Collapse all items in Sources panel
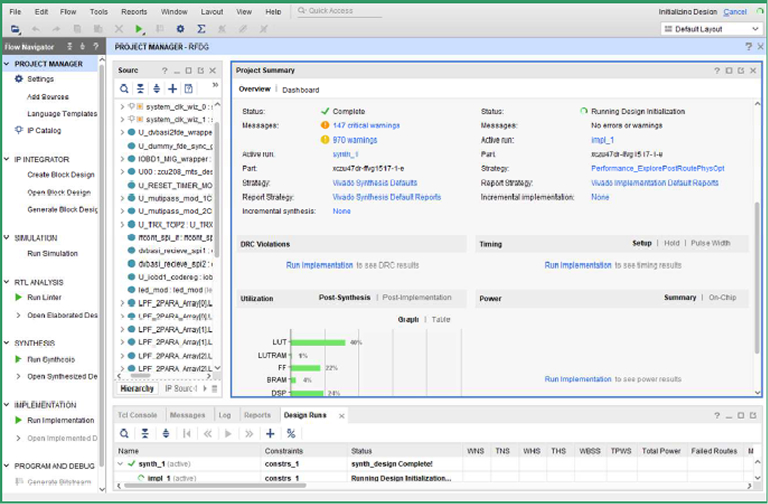The image size is (768, 504). 141,89
